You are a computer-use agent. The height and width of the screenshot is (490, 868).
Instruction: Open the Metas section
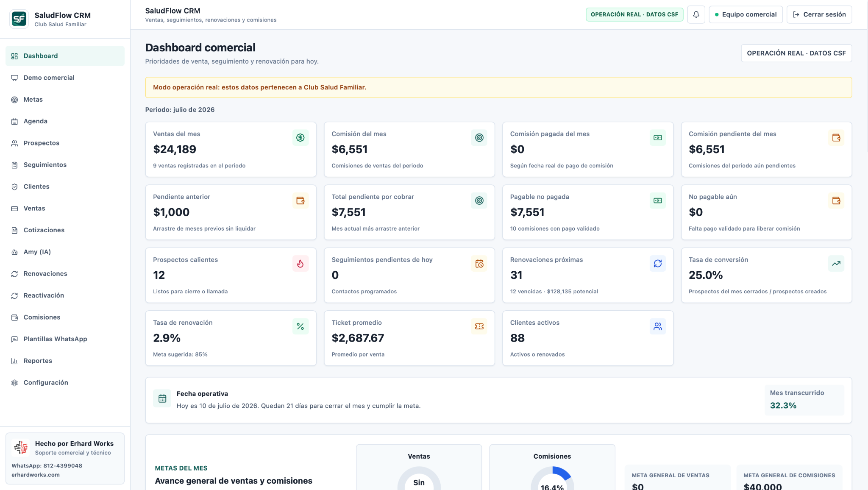point(65,100)
